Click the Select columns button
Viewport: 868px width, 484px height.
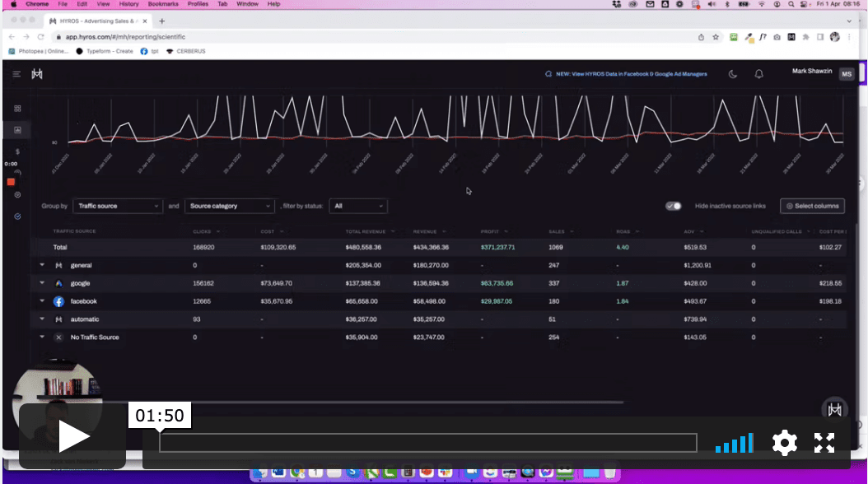812,206
